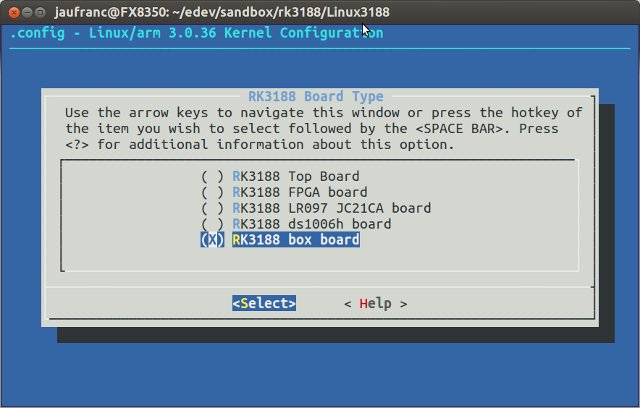Maximize the terminal window
Image resolution: width=640 pixels, height=408 pixels.
[40, 12]
